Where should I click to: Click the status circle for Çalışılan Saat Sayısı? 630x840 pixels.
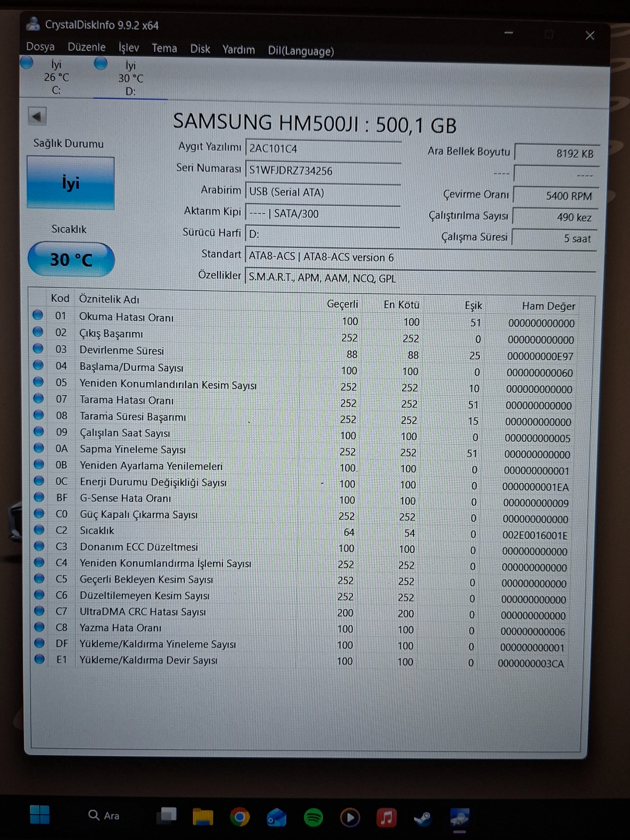tap(38, 431)
